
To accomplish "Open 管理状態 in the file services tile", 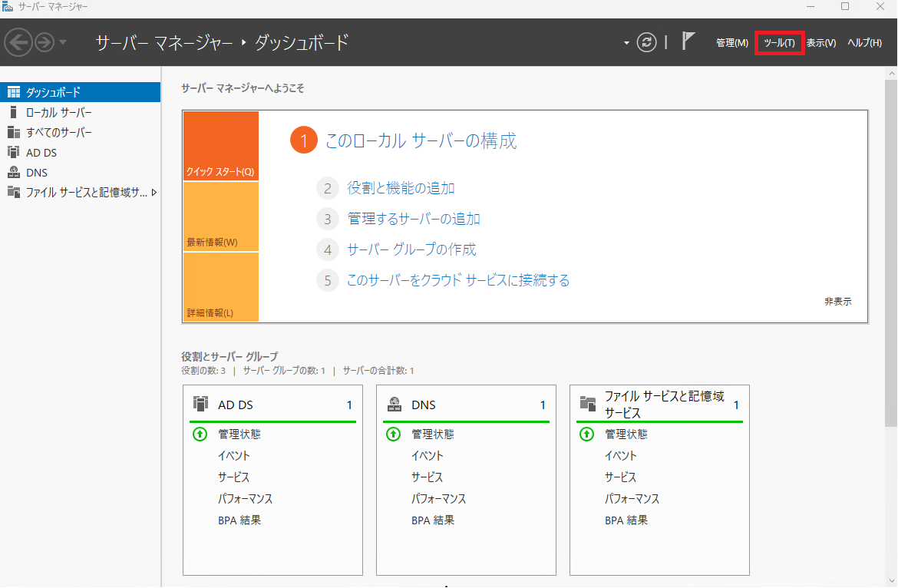I will coord(626,434).
